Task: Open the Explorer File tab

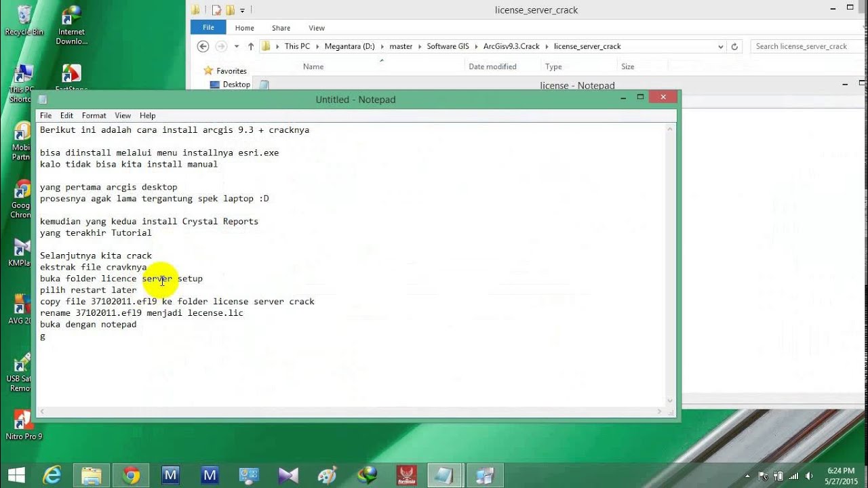Action: coord(208,27)
